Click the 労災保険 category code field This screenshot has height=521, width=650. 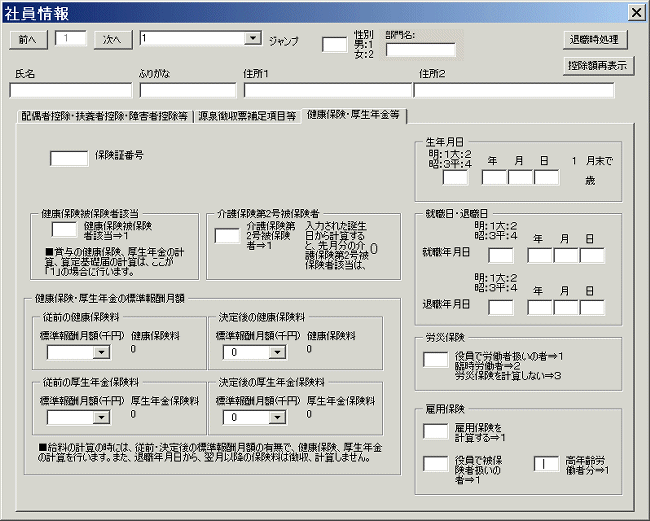pos(435,360)
